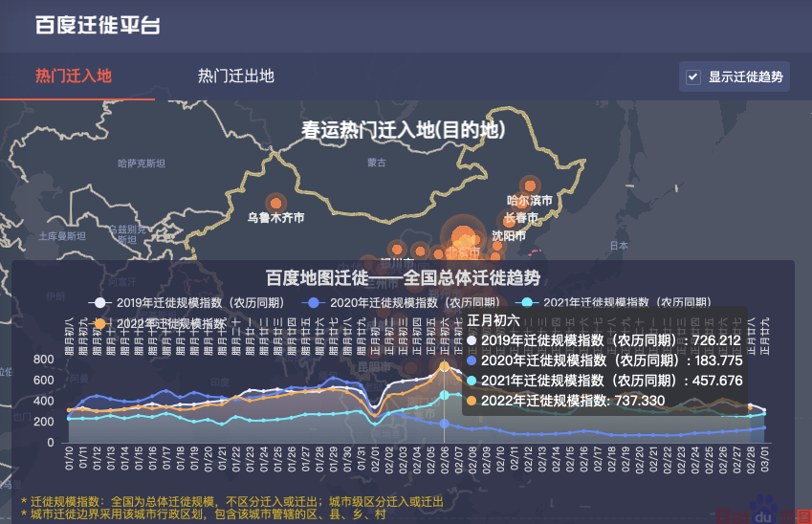
Task: Select the 哈尔滨市 orange map marker
Action: [x=530, y=186]
